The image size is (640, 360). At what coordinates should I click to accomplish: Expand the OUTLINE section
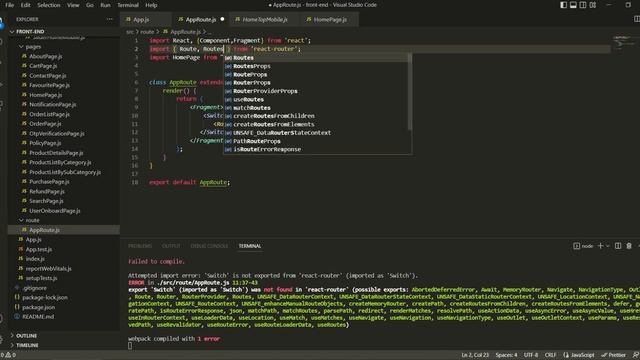[x=27, y=336]
